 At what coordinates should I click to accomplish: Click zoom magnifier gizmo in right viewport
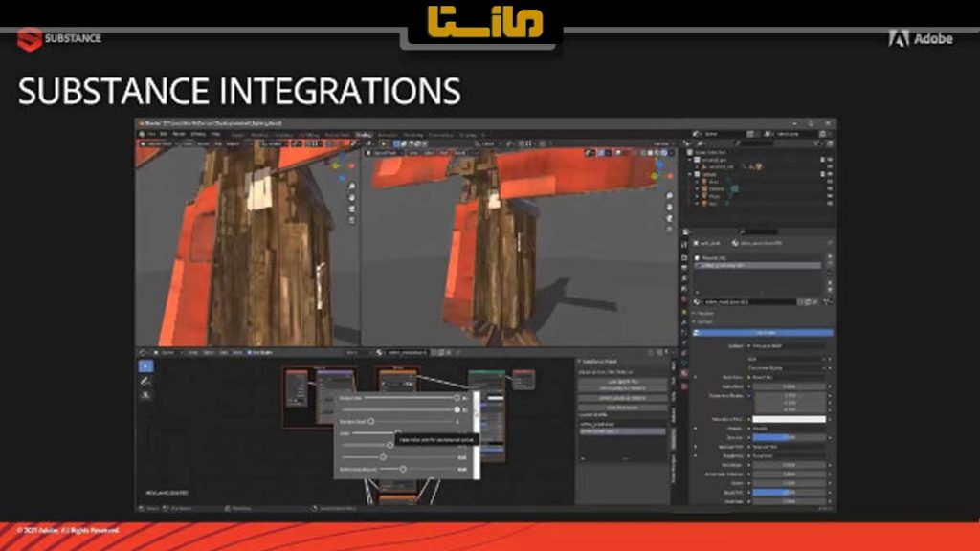669,196
